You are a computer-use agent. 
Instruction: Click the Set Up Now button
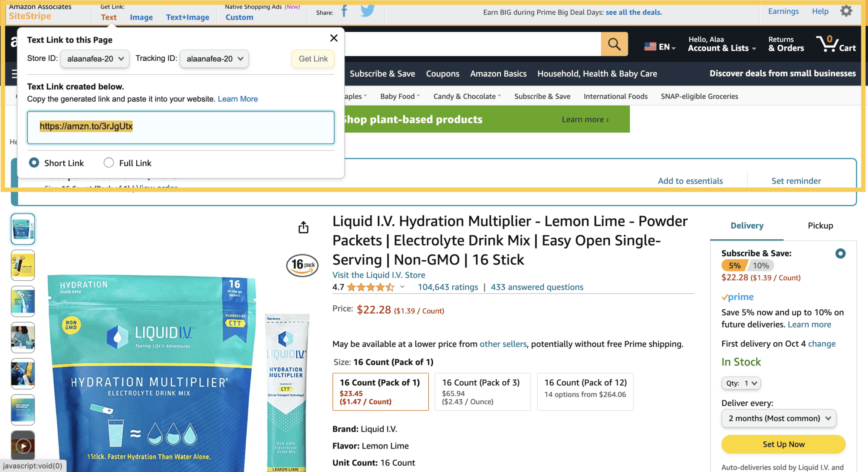pyautogui.click(x=783, y=444)
